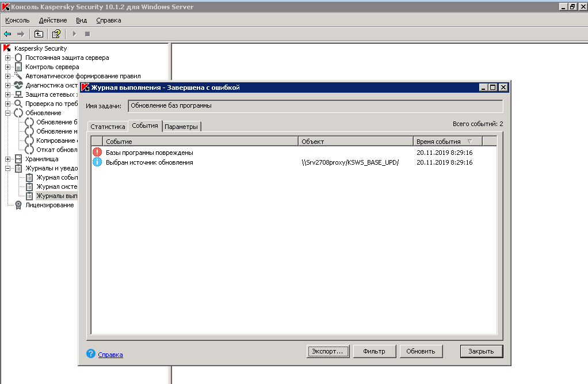This screenshot has height=384, width=588.
Task: Click the stop task square icon
Action: tap(87, 34)
